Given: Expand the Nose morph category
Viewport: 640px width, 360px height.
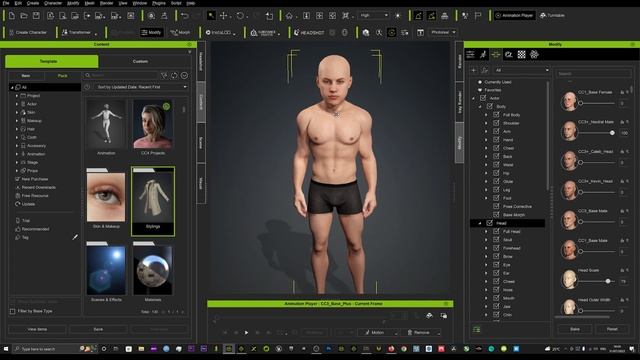Looking at the screenshot, I should pyautogui.click(x=486, y=290).
